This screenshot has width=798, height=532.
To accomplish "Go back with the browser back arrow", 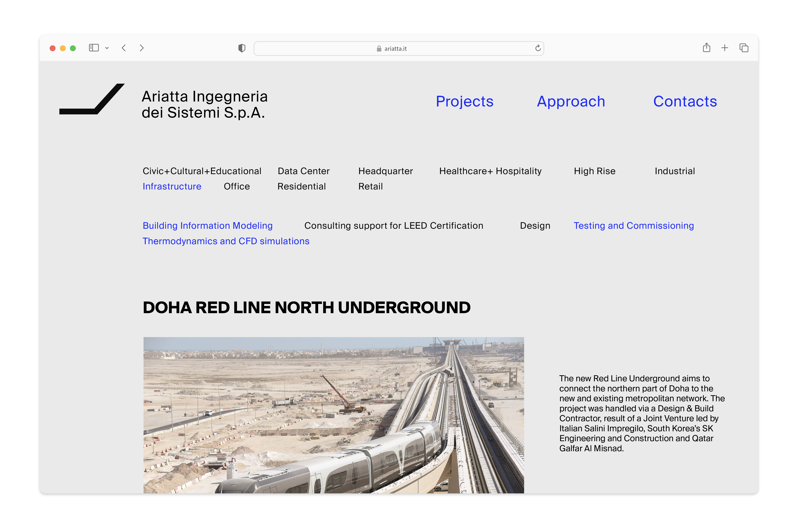I will tap(124, 48).
